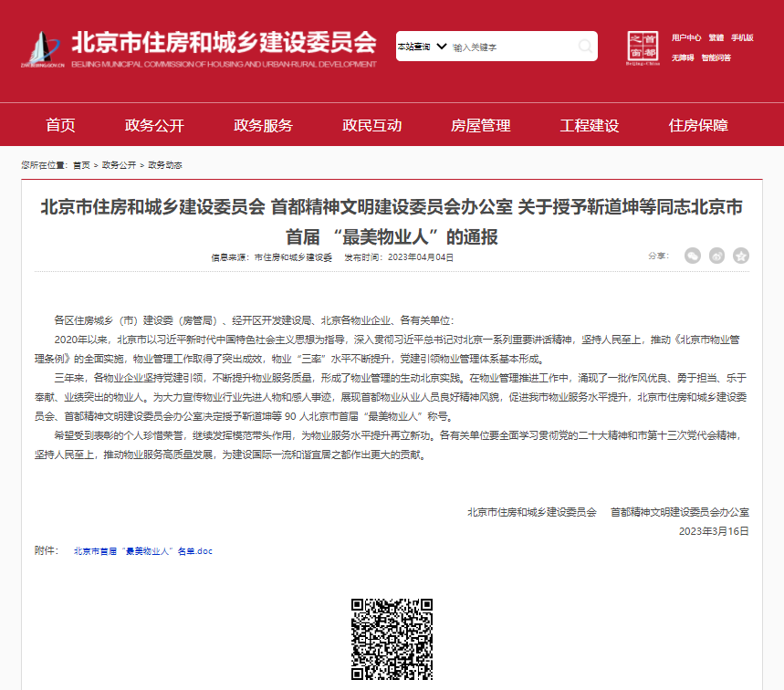Screen dimensions: 784x690
Task: Click the Beijing housing commission logo icon
Action: [x=43, y=49]
